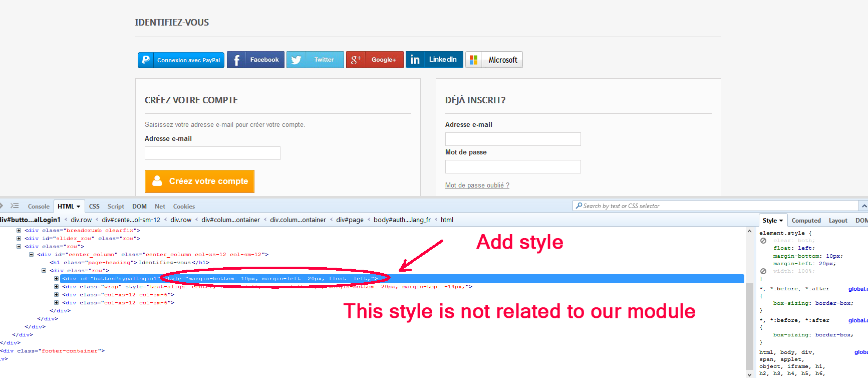This screenshot has width=868, height=378.
Task: Select the div#page breadcrumb
Action: [x=350, y=220]
